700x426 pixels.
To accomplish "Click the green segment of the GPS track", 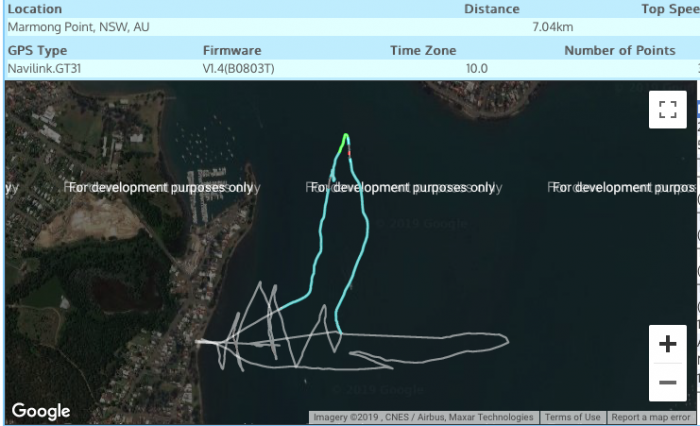I will tap(344, 143).
